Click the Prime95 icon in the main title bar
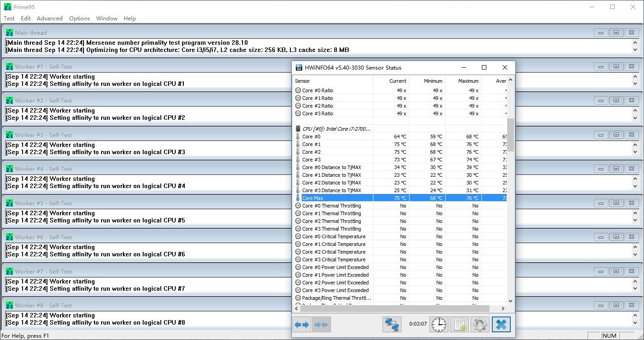The image size is (644, 340). click(8, 7)
